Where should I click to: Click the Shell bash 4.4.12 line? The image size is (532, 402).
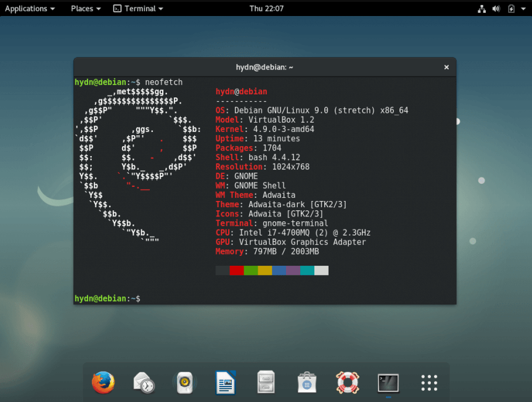(x=258, y=157)
